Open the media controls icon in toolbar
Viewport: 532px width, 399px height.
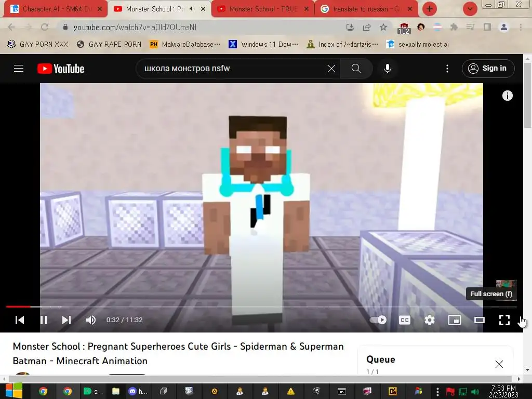(x=470, y=27)
